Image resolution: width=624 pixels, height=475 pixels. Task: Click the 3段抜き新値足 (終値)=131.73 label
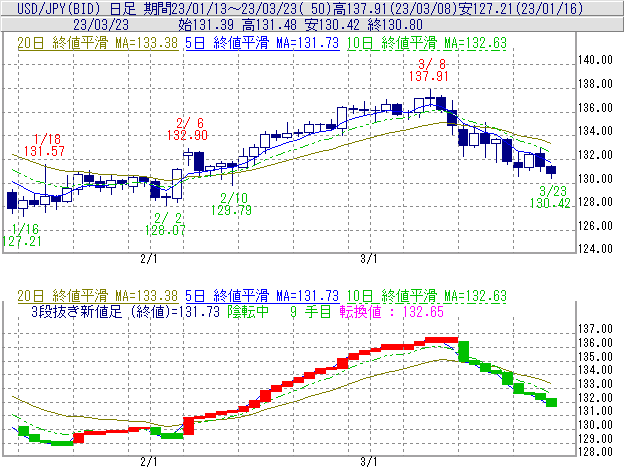[126, 312]
